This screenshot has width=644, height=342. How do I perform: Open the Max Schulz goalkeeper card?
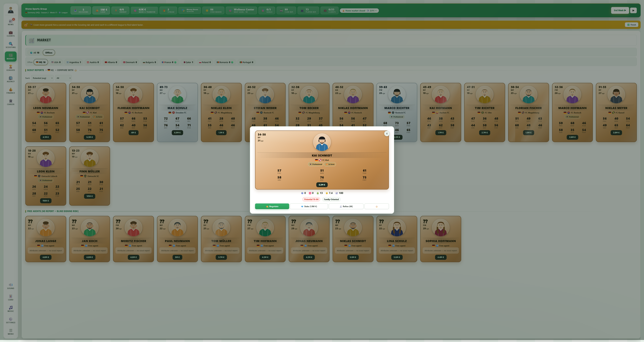pos(177,113)
